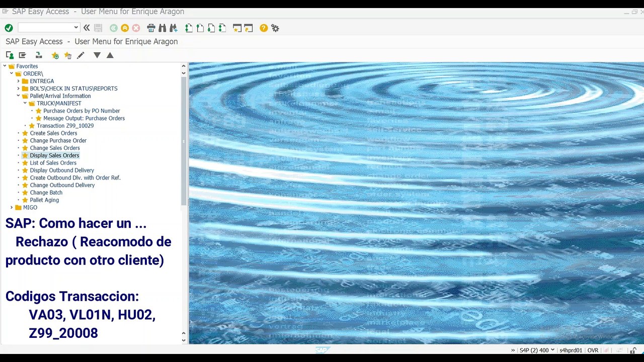Screen dimensions: 644x362
Task: Click the green Enter checkmark icon
Action: click(9, 28)
